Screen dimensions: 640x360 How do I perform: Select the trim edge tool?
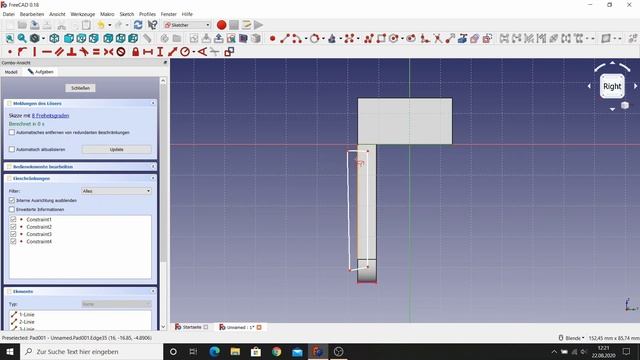438,38
